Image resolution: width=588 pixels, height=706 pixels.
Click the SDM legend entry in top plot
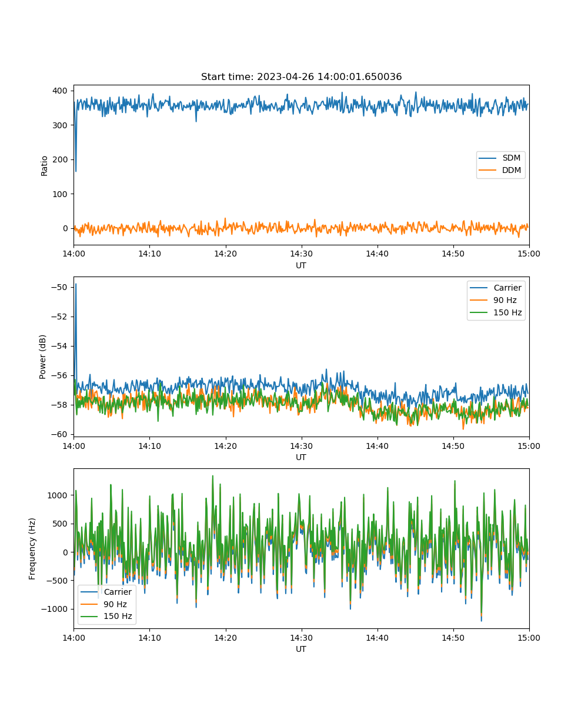pyautogui.click(x=511, y=158)
